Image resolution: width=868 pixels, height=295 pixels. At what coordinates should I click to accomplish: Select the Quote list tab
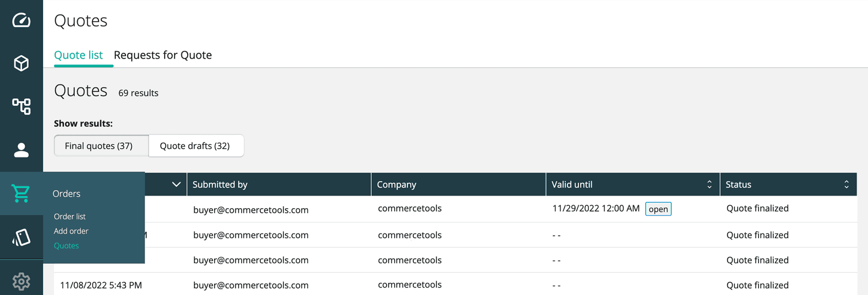[x=78, y=55]
